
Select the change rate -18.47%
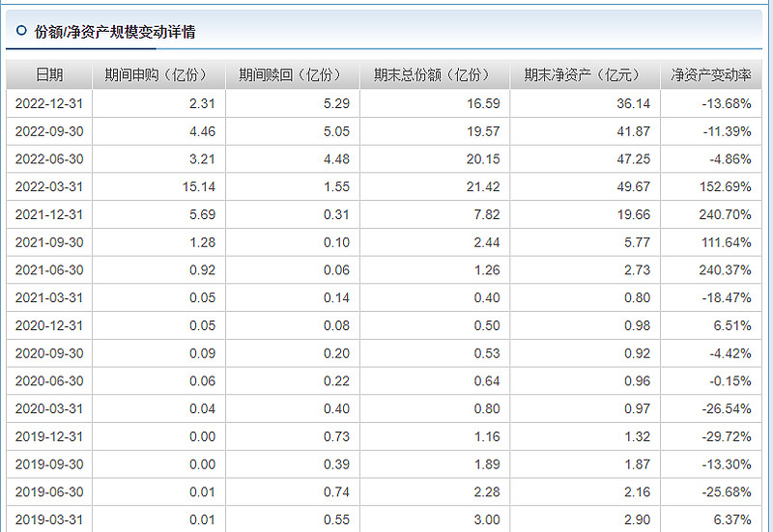pyautogui.click(x=727, y=297)
